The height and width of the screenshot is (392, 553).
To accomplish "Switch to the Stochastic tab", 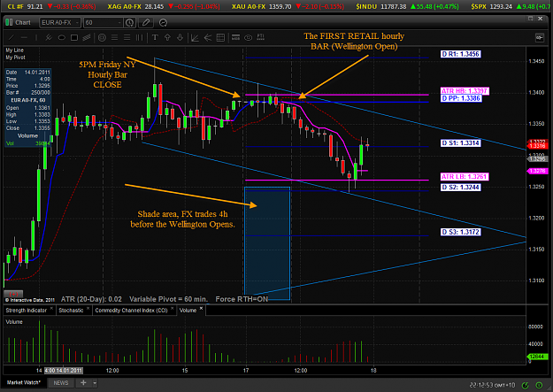I will [71, 310].
